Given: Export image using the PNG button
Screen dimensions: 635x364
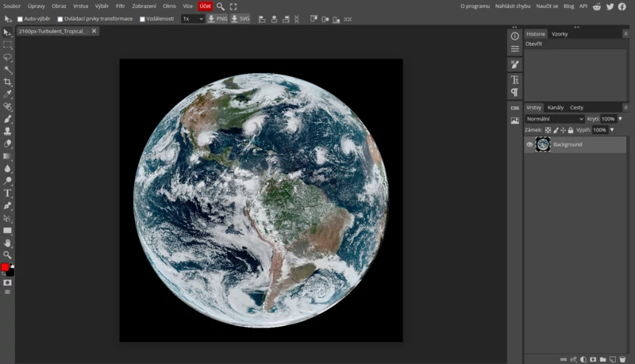Looking at the screenshot, I should 217,18.
